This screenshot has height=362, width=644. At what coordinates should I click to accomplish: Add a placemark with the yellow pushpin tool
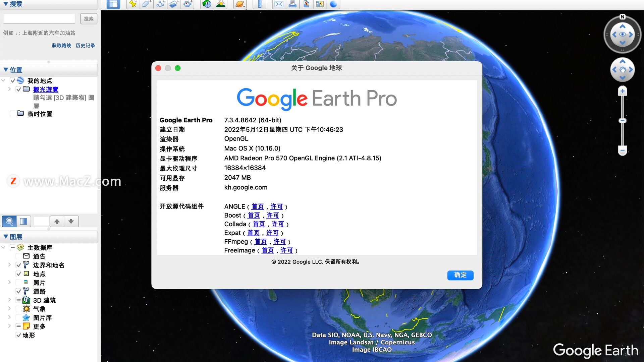133,4
